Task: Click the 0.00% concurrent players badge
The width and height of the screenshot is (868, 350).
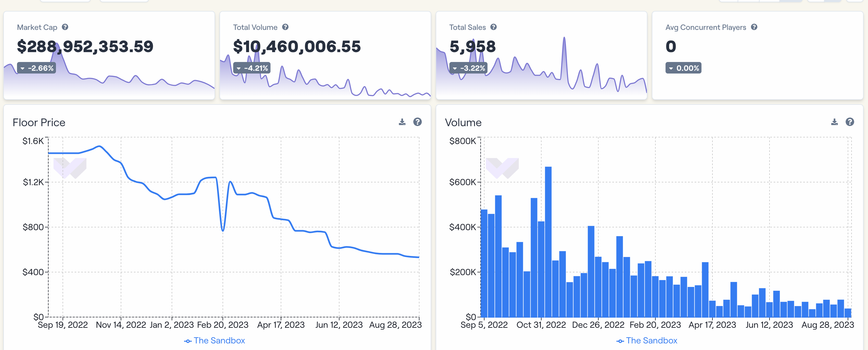Action: 683,68
